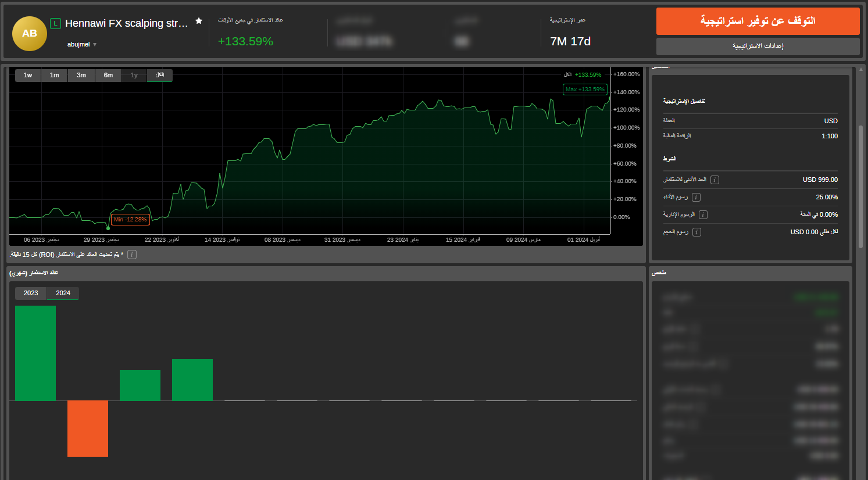Click the +160.00% y-axis label

click(626, 74)
